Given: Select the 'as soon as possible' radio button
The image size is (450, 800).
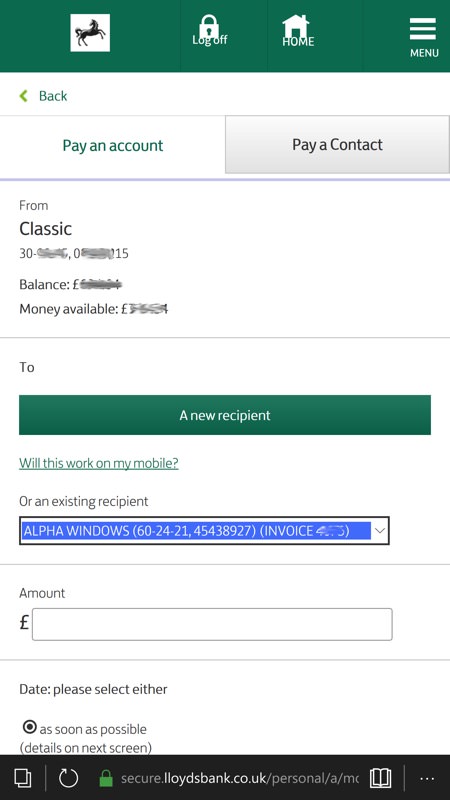Looking at the screenshot, I should (x=30, y=726).
